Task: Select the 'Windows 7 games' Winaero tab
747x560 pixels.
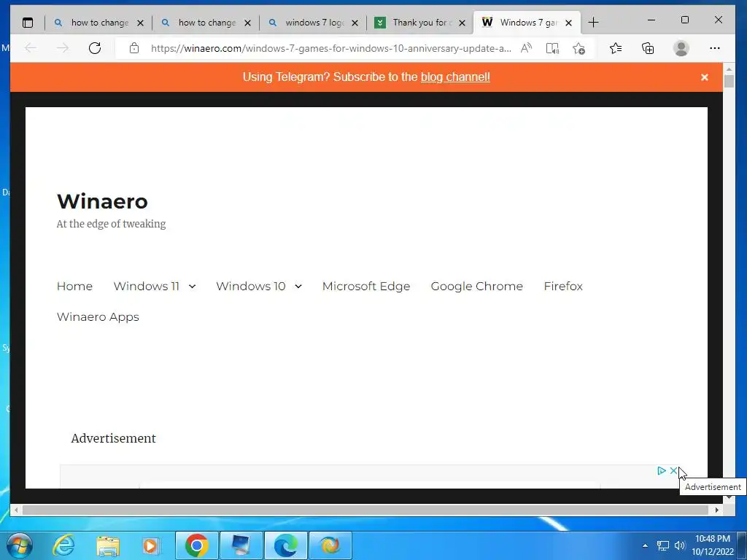Action: click(527, 23)
